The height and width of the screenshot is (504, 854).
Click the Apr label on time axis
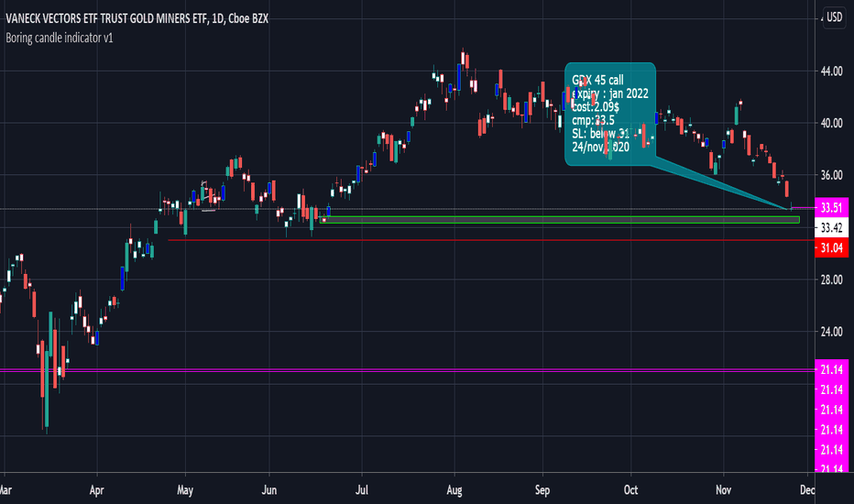click(96, 490)
